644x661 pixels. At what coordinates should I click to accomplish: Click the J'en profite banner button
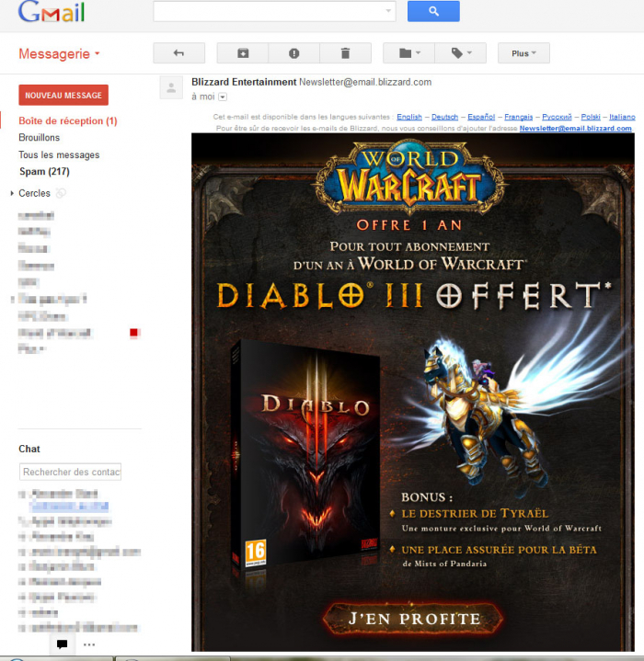click(413, 619)
